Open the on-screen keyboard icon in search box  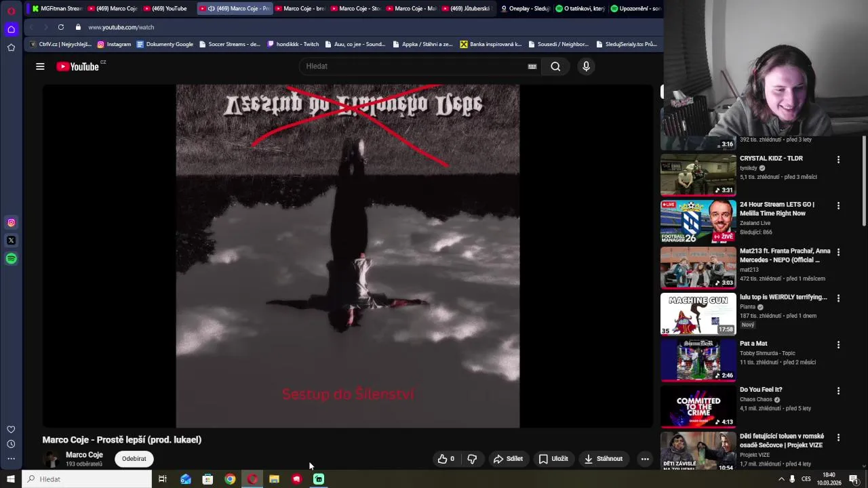pos(532,66)
